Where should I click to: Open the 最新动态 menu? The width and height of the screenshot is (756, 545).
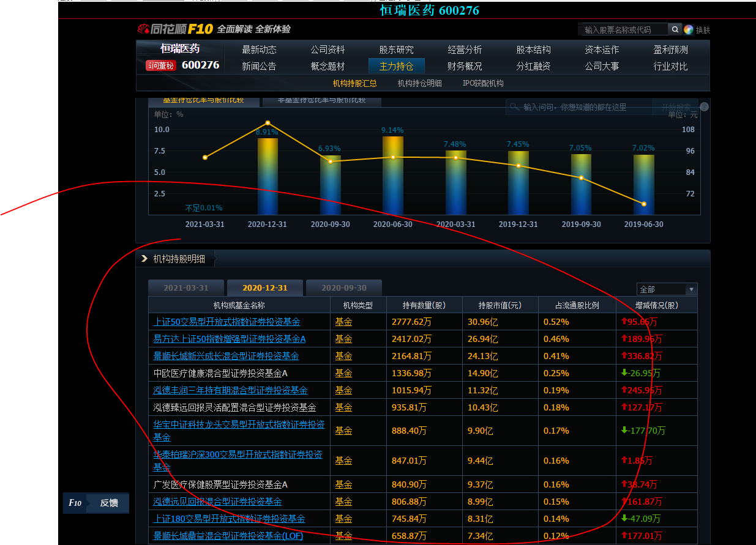tap(259, 50)
